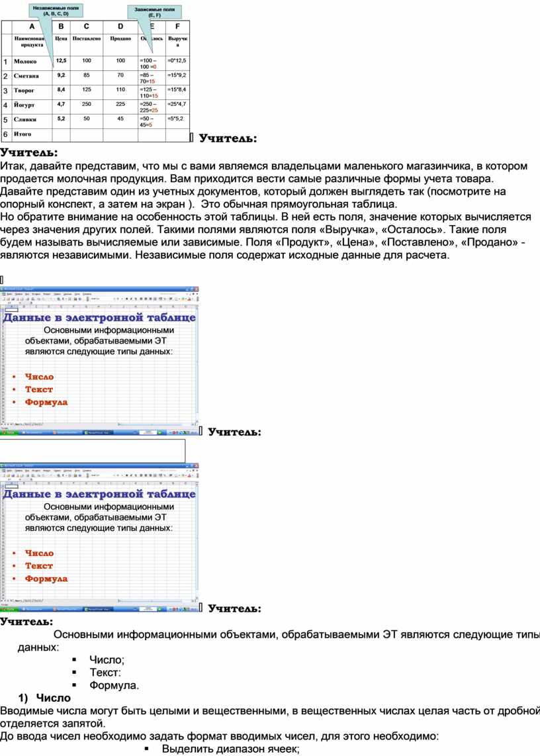
Task: Select price cell 8,4 for Творог
Action: [x=62, y=93]
